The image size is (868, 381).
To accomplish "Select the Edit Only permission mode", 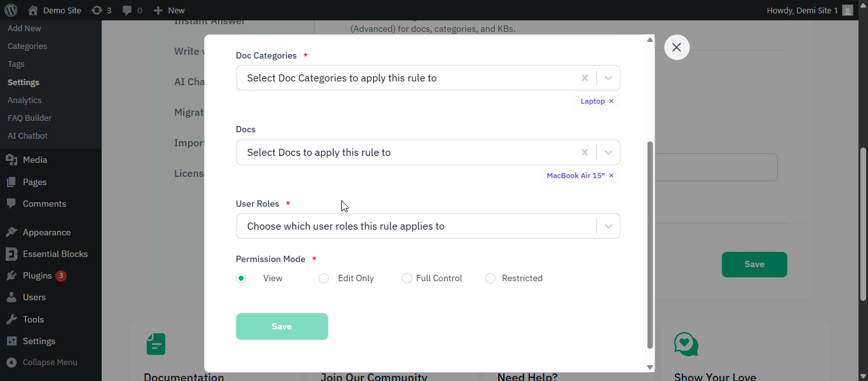I will (x=324, y=278).
